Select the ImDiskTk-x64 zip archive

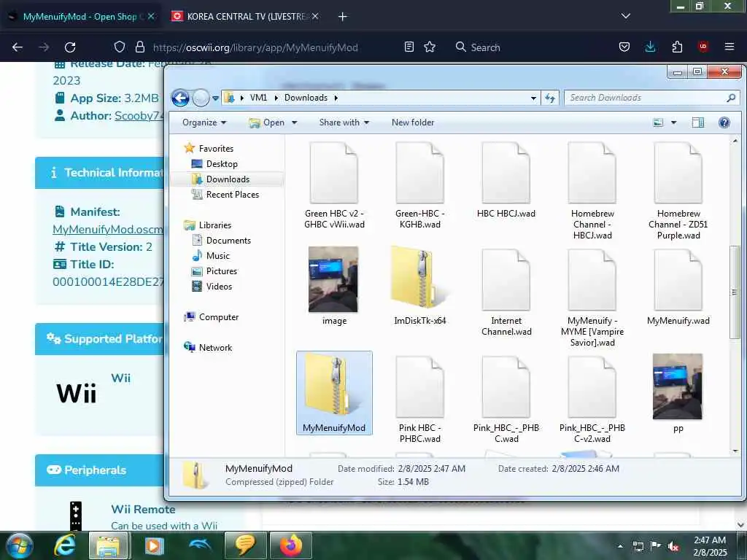[419, 286]
